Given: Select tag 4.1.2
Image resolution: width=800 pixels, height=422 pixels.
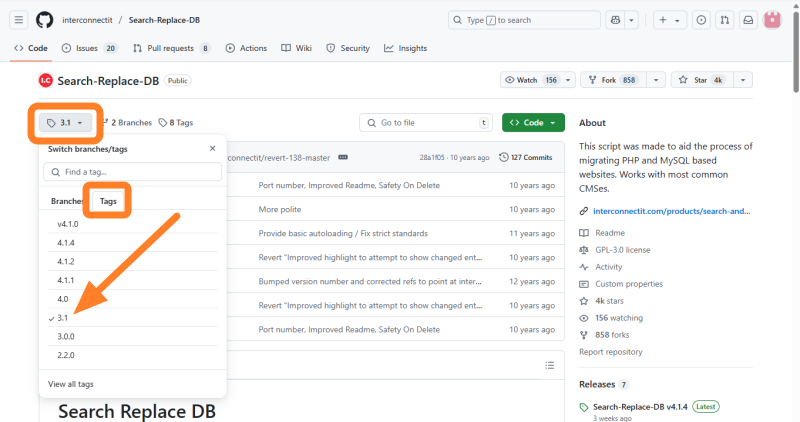Looking at the screenshot, I should 133,261.
